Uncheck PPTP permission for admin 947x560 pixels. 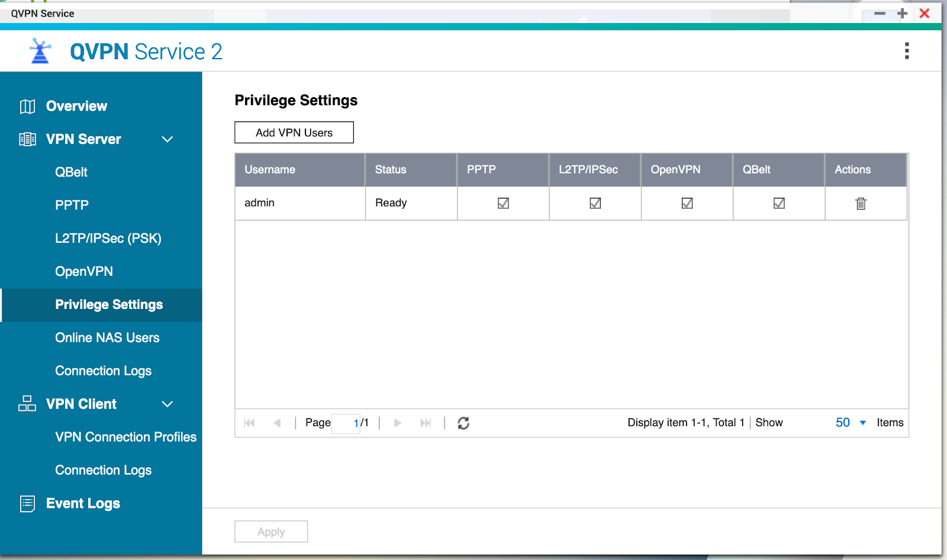[503, 203]
